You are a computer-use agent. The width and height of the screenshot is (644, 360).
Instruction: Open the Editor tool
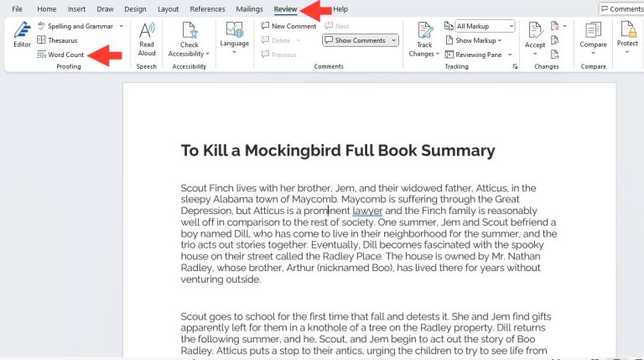tap(22, 35)
